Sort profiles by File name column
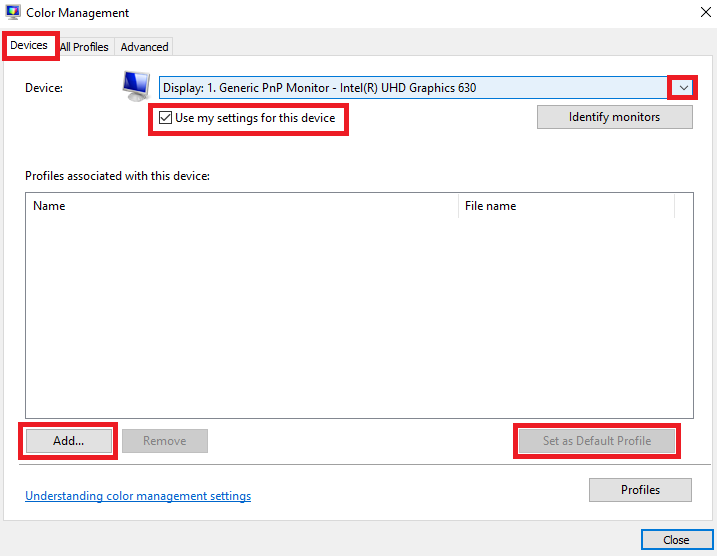Image resolution: width=717 pixels, height=556 pixels. click(x=566, y=206)
